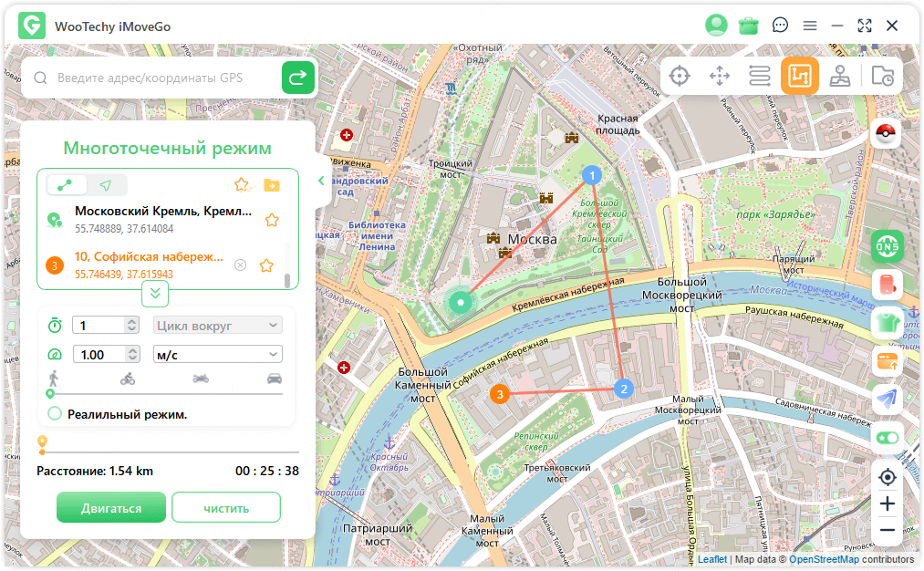Viewport: 924px width, 571px height.
Task: Enable the Реальный режим option
Action: [55, 414]
